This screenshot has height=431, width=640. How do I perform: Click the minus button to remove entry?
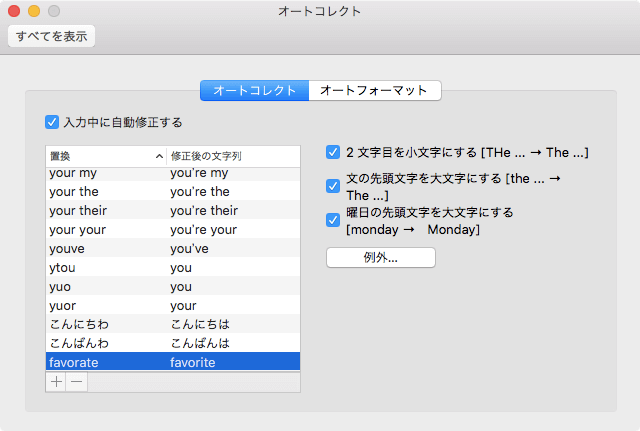77,382
